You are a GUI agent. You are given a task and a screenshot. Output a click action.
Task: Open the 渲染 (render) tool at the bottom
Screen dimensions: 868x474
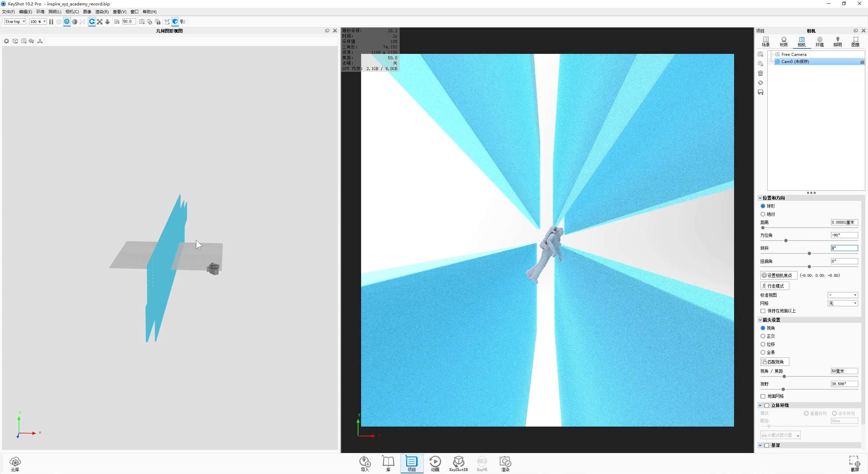click(505, 462)
